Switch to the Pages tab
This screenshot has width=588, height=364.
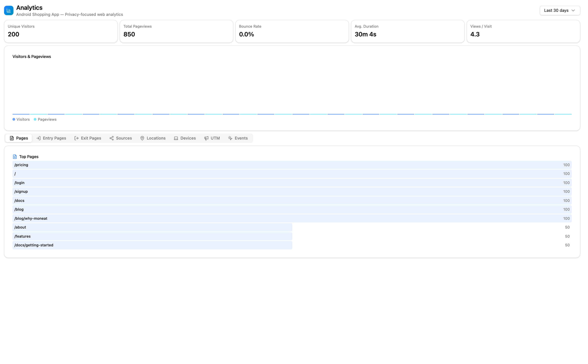click(x=19, y=138)
